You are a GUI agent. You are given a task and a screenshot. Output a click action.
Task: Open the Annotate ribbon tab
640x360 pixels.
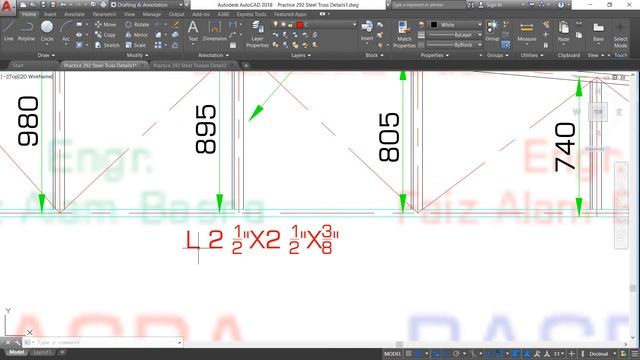[x=74, y=14]
